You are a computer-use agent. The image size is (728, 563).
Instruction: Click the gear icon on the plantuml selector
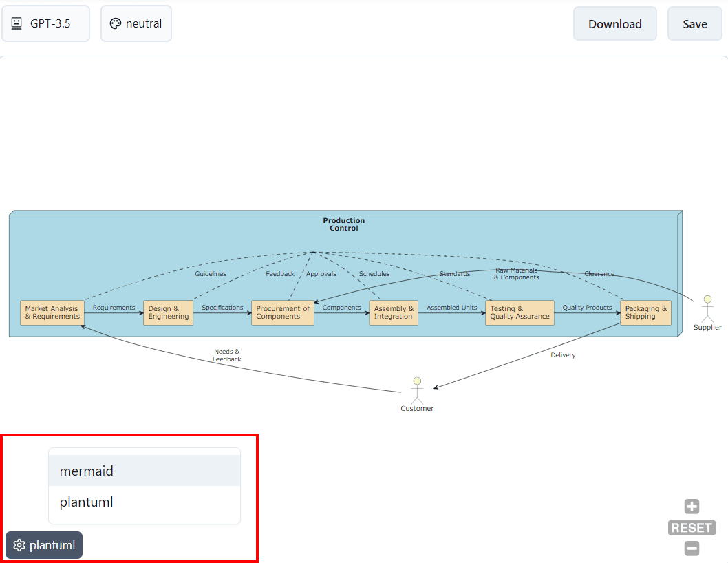(x=20, y=544)
